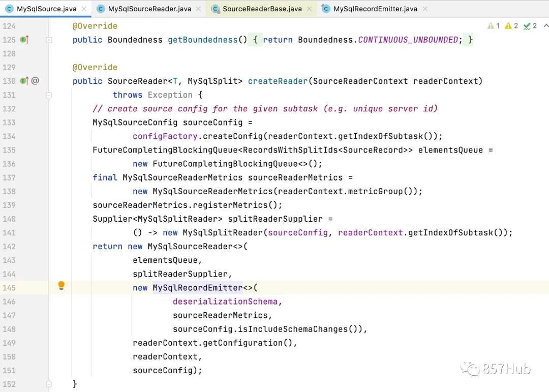Click the @Override annotation on line 129

click(x=95, y=67)
